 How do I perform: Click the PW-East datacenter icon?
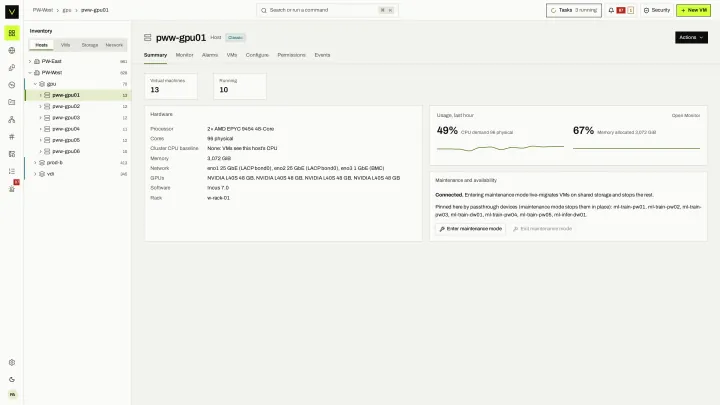tap(37, 61)
